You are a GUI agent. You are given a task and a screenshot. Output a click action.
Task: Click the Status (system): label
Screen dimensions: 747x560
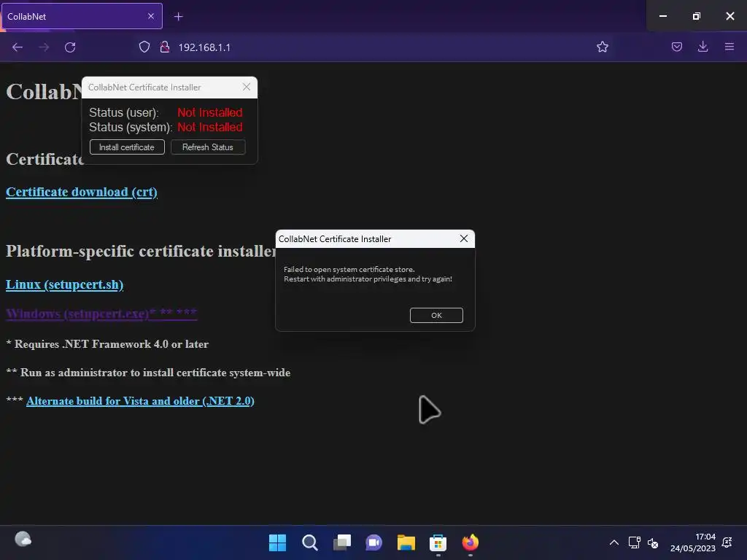pyautogui.click(x=131, y=128)
